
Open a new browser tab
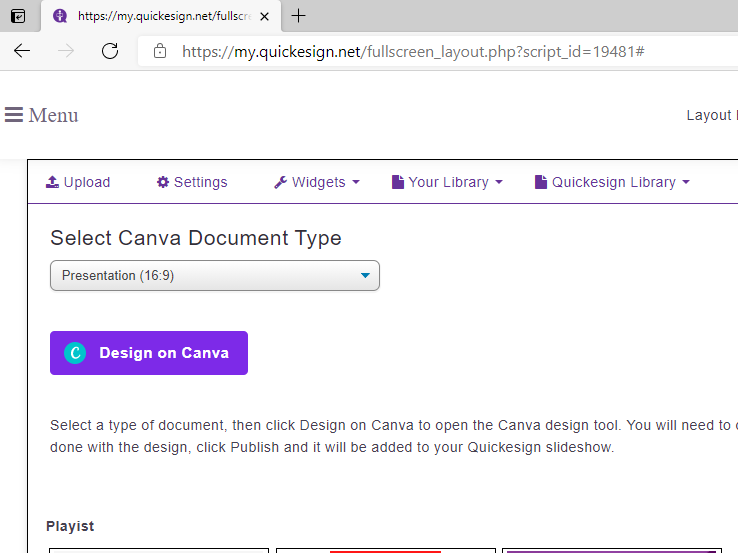pyautogui.click(x=298, y=16)
